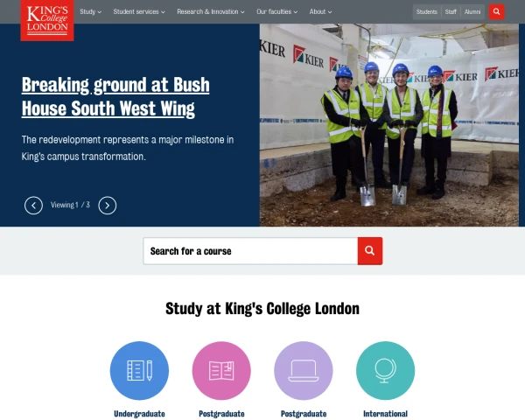The width and height of the screenshot is (525, 420).
Task: Select the teal globe International icon
Action: coord(385,370)
